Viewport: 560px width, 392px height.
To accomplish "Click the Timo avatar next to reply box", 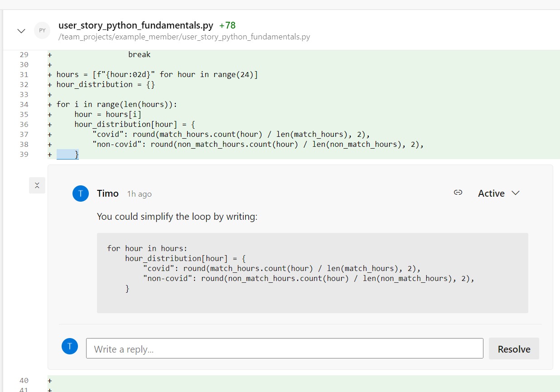I will (70, 346).
